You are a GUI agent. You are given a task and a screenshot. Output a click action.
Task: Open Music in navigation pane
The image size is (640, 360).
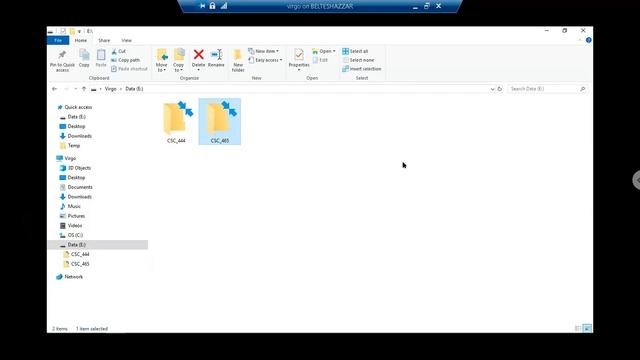[x=74, y=206]
